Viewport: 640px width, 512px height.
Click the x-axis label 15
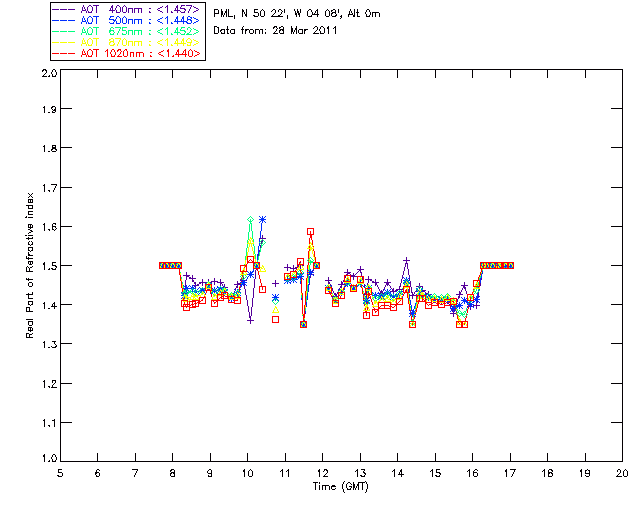pyautogui.click(x=435, y=473)
